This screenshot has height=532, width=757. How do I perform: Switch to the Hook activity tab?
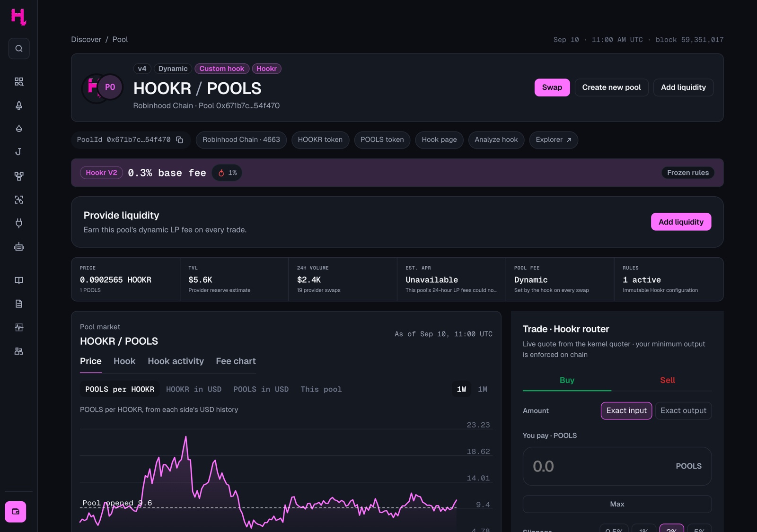(x=176, y=361)
